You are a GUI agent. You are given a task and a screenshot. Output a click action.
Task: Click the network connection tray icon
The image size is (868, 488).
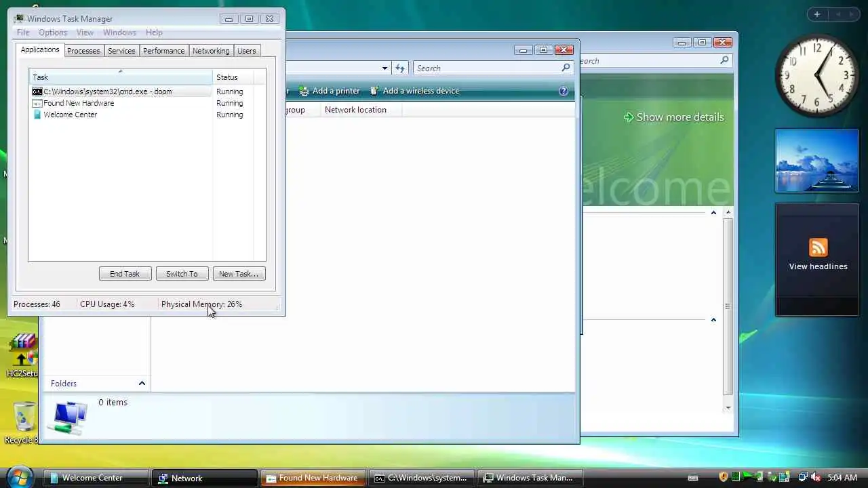tap(803, 478)
